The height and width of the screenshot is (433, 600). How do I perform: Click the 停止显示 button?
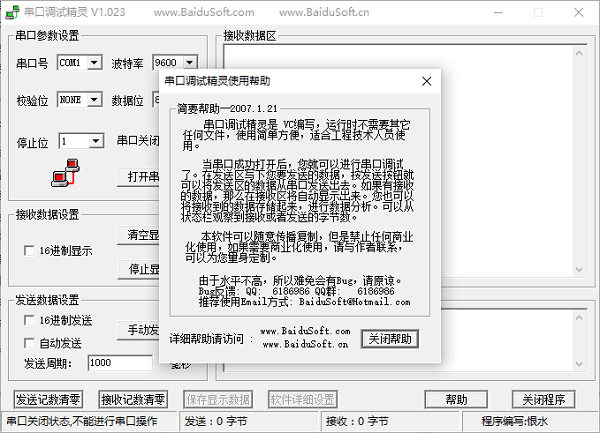[139, 269]
